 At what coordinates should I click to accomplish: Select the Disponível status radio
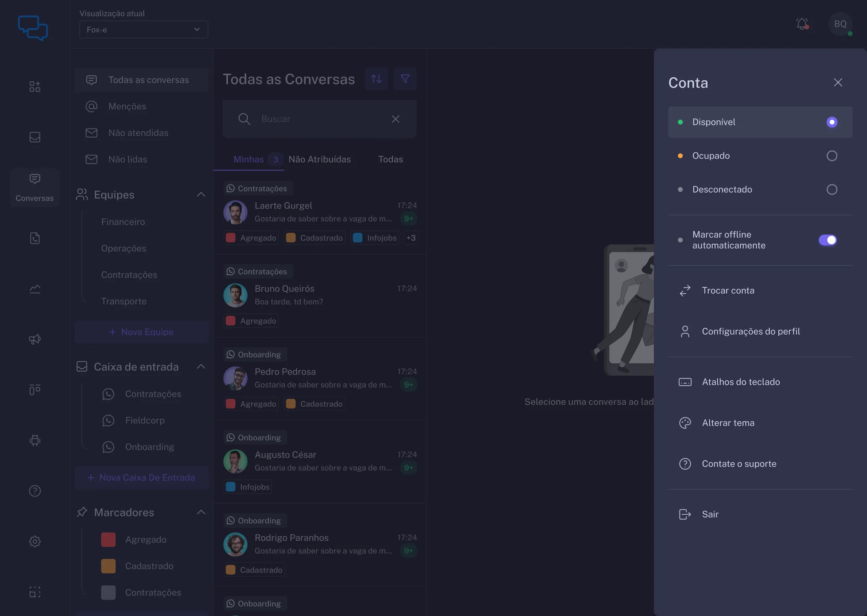[x=832, y=122]
